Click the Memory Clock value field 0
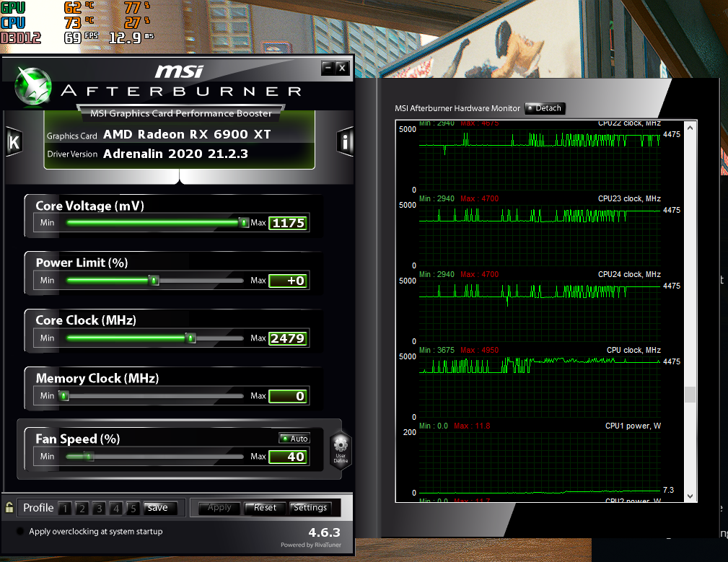The height and width of the screenshot is (562, 728). 289,396
